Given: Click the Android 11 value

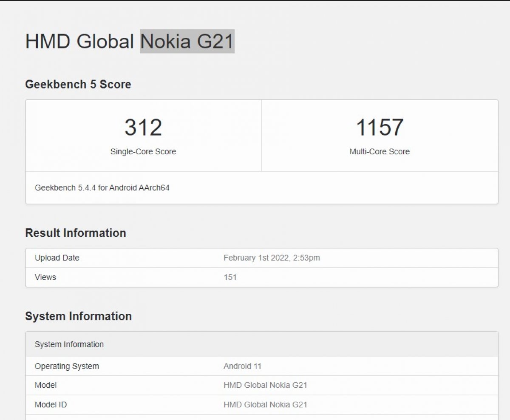Looking at the screenshot, I should pyautogui.click(x=242, y=366).
